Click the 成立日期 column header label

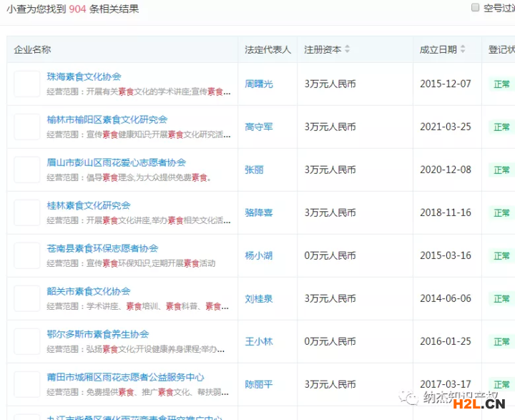[438, 49]
